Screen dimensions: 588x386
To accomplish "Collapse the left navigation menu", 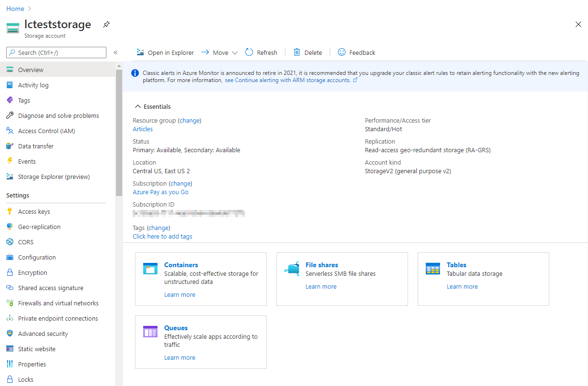I will pos(115,52).
